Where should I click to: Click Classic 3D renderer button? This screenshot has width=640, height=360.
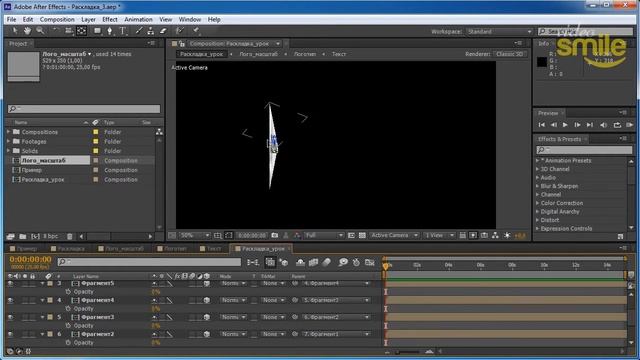(509, 54)
